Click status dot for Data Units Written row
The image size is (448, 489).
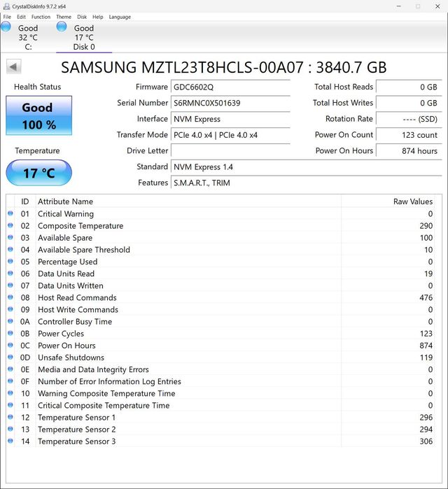pos(10,285)
